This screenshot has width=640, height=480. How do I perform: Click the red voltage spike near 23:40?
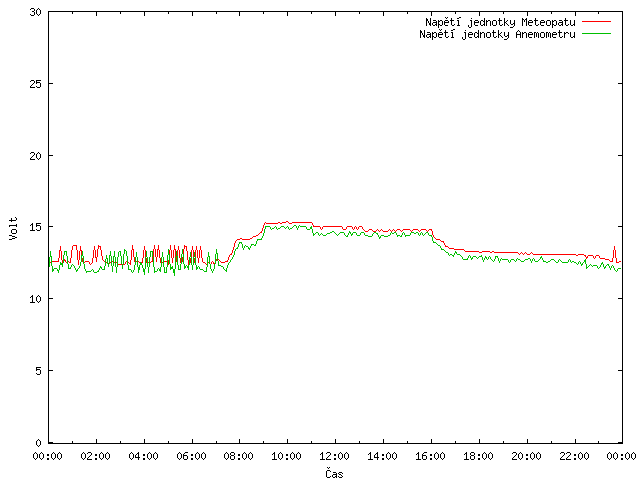(x=614, y=253)
